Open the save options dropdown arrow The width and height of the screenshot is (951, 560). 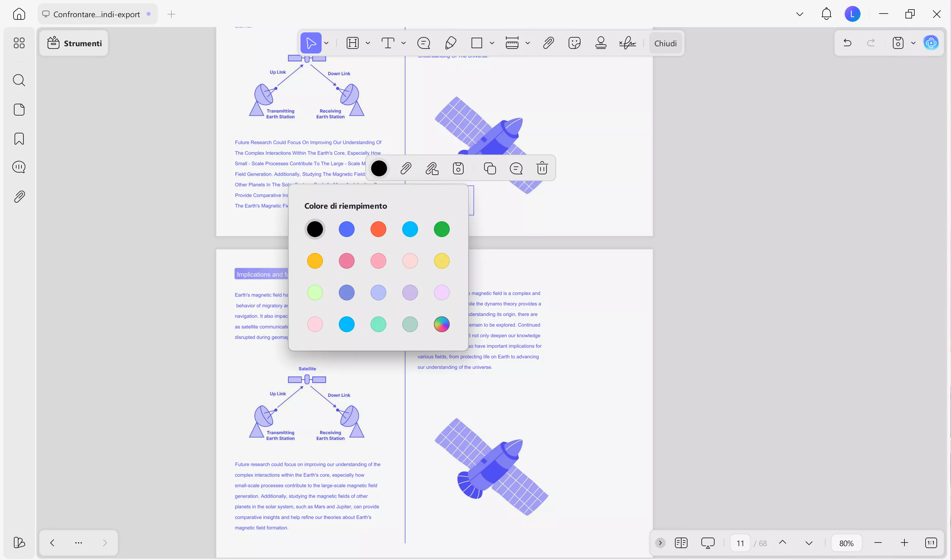(913, 43)
